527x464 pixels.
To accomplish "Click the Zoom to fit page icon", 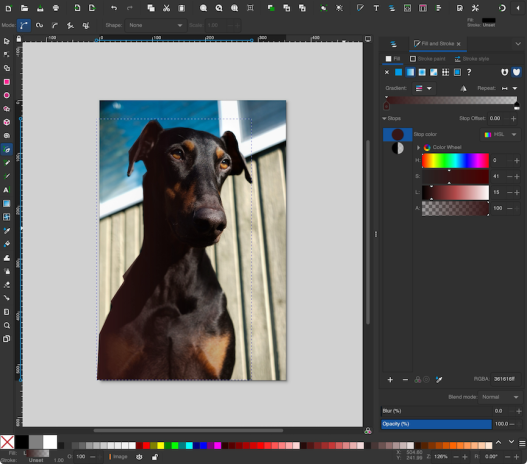I will coord(235,8).
